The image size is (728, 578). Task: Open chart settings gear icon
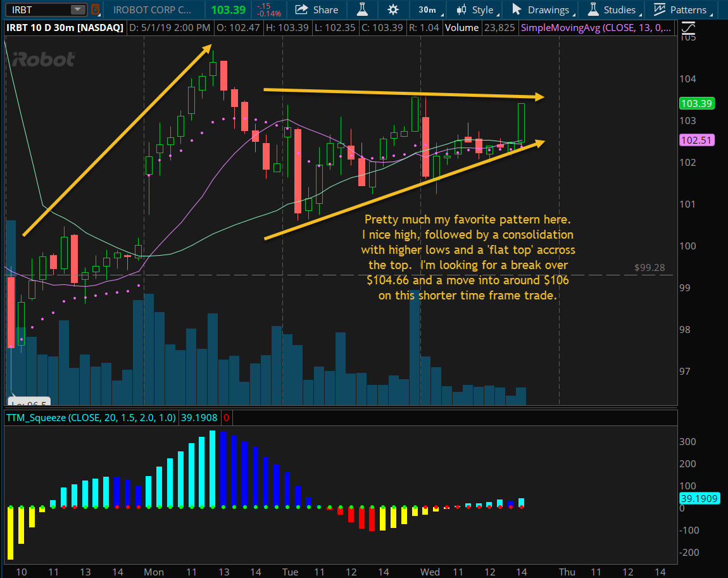coord(392,9)
